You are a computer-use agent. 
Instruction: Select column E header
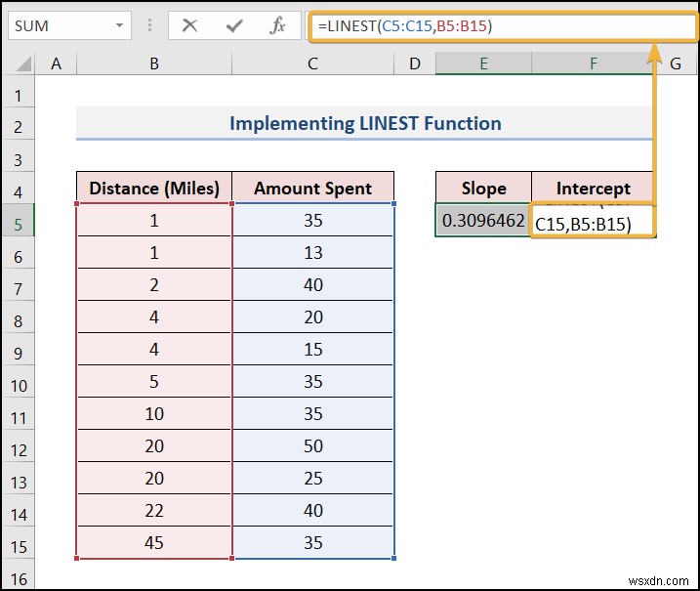click(483, 63)
